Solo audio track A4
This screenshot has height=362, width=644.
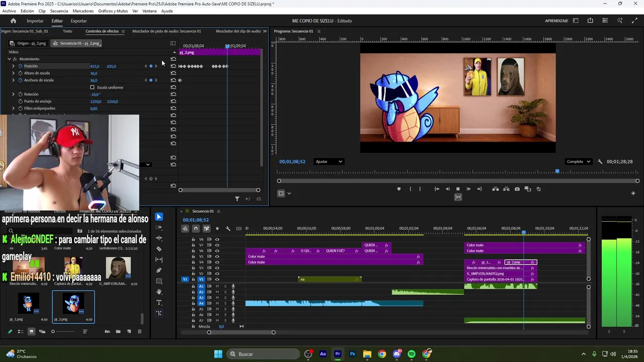point(225,304)
